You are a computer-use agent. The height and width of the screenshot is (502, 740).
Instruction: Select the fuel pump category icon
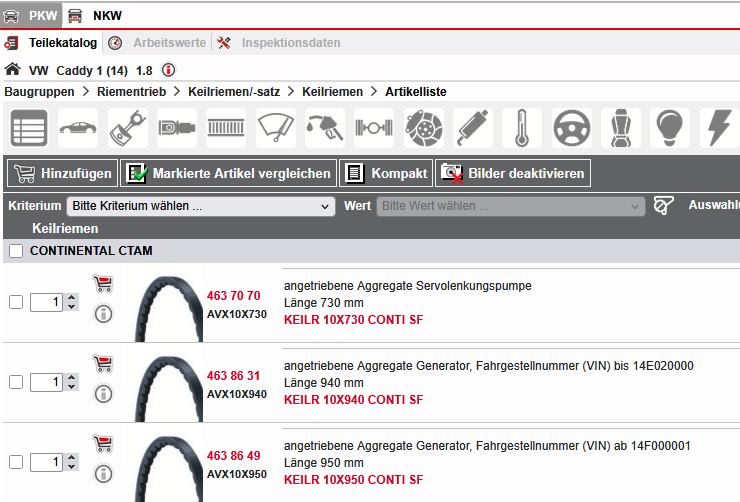(x=326, y=129)
